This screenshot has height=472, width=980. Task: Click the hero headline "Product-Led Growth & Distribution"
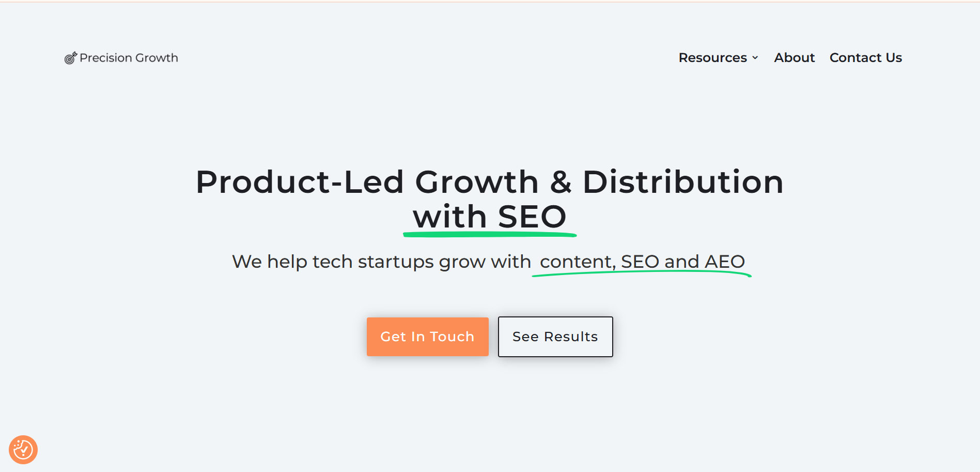[x=489, y=181]
